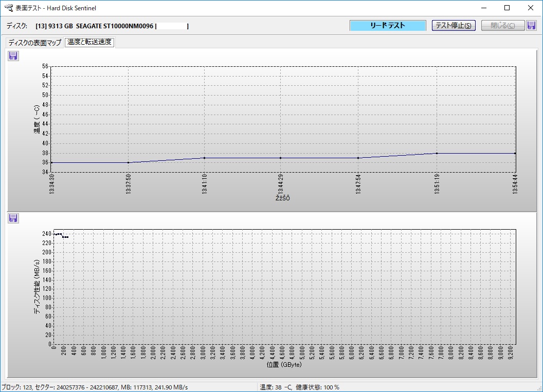Click the 13:44:29 time label
543x392 pixels.
[x=281, y=184]
